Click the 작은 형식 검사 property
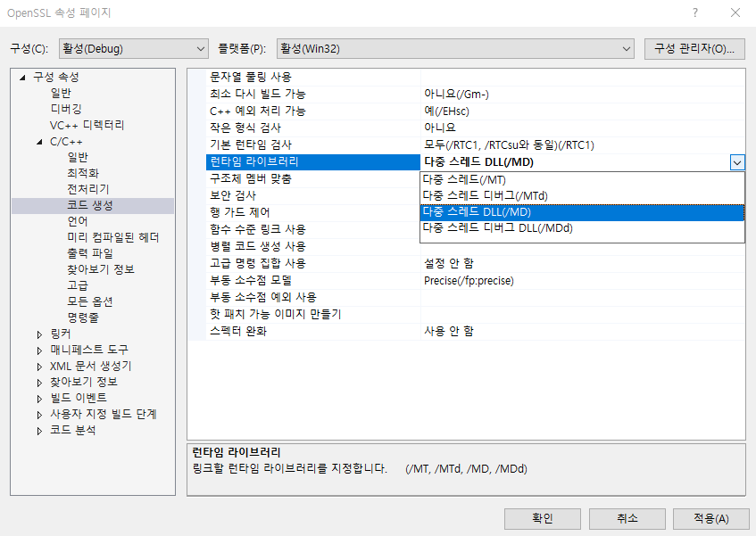Screen dimensions: 756x536 coord(313,128)
